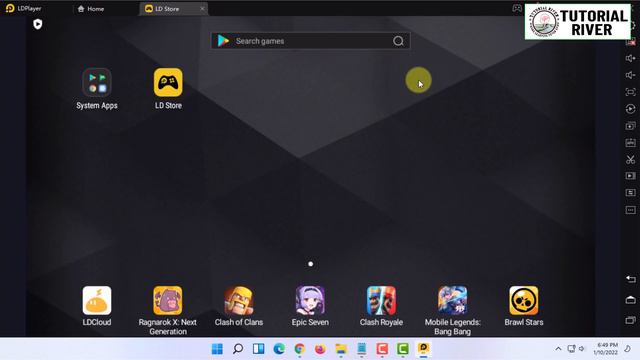The height and width of the screenshot is (360, 640).
Task: Open Clash Royale
Action: pos(381,300)
